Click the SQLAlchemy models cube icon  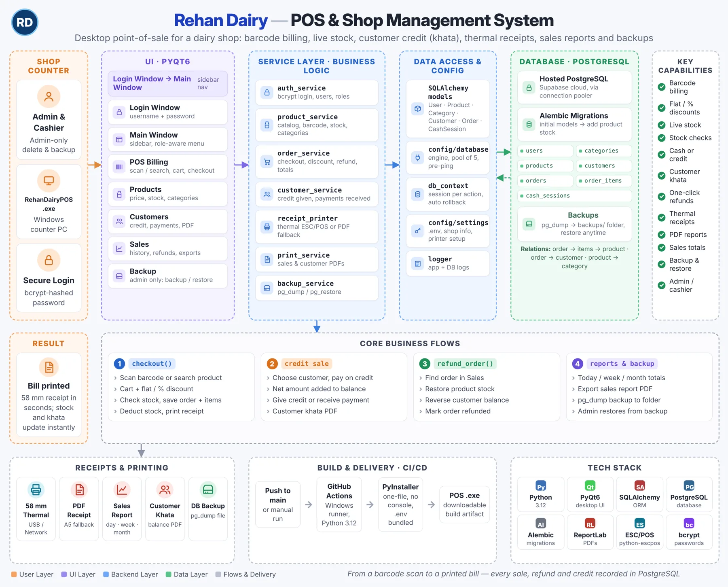coord(418,108)
